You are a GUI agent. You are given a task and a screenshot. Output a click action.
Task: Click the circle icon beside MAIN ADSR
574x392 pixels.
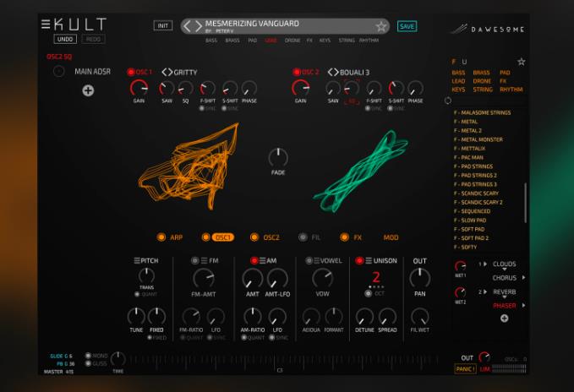pos(58,71)
